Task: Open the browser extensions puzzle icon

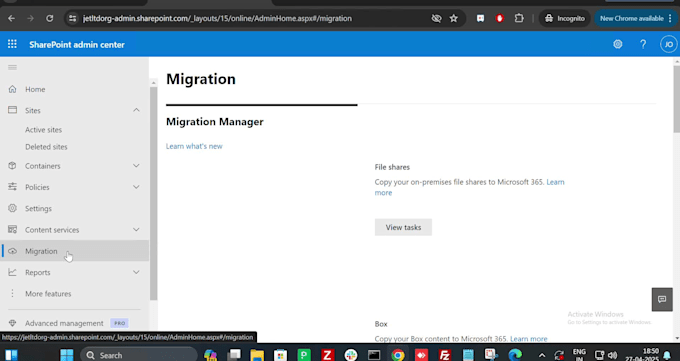Action: [519, 18]
